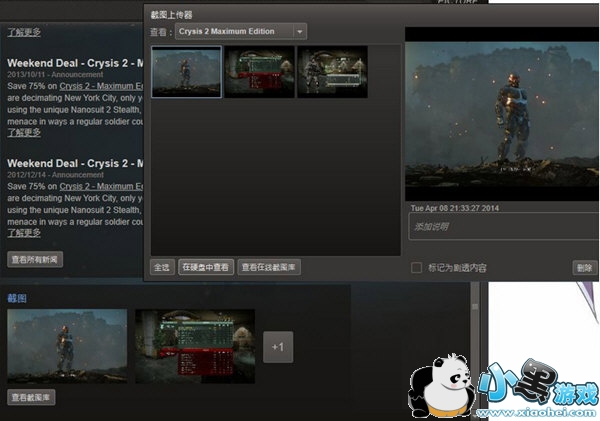Click the 在硬盘中查看 button
600x421 pixels.
[x=206, y=267]
